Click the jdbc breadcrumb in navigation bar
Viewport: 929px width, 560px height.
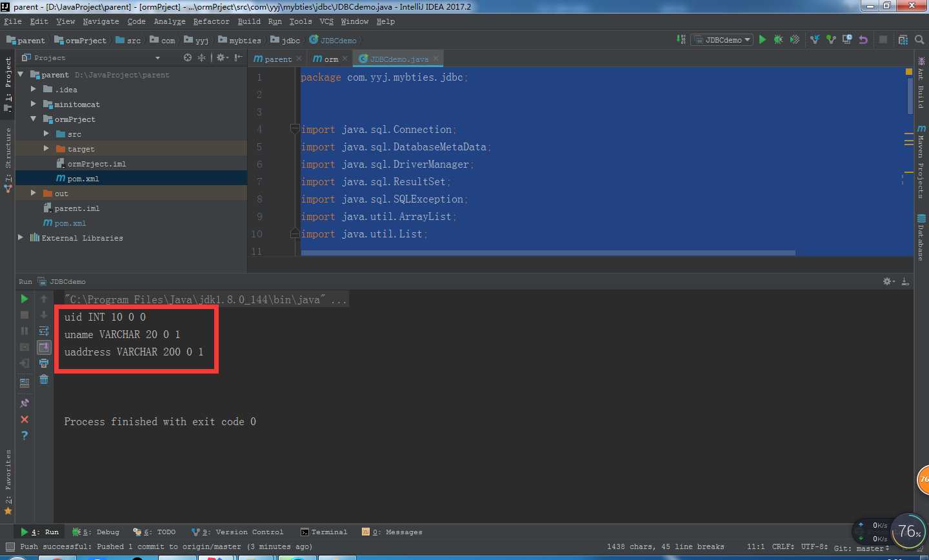coord(285,40)
